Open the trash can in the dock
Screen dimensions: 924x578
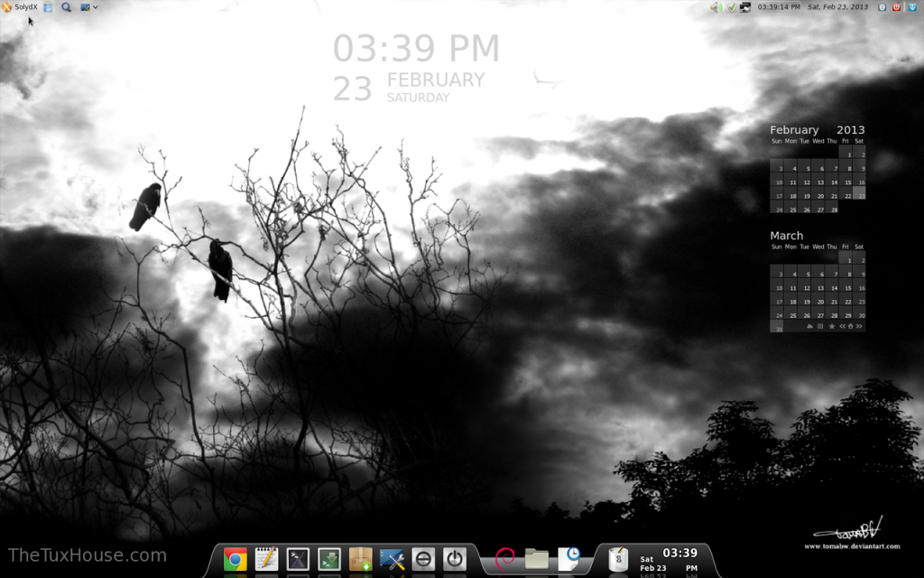(x=617, y=558)
